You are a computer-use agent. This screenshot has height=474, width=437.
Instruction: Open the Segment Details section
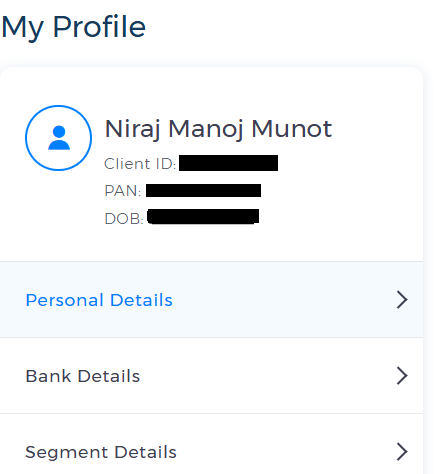[101, 452]
